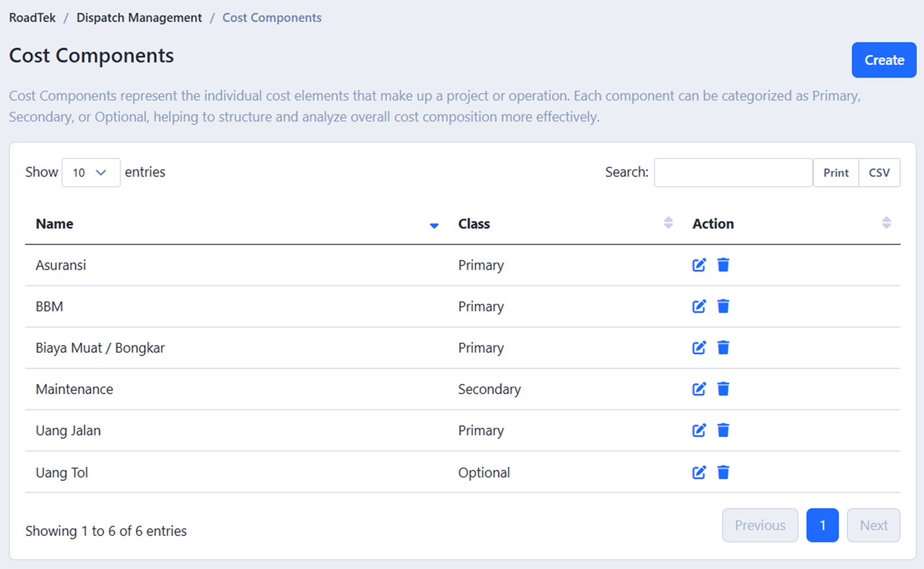
Task: Click edit icon for BBM
Action: pos(699,306)
